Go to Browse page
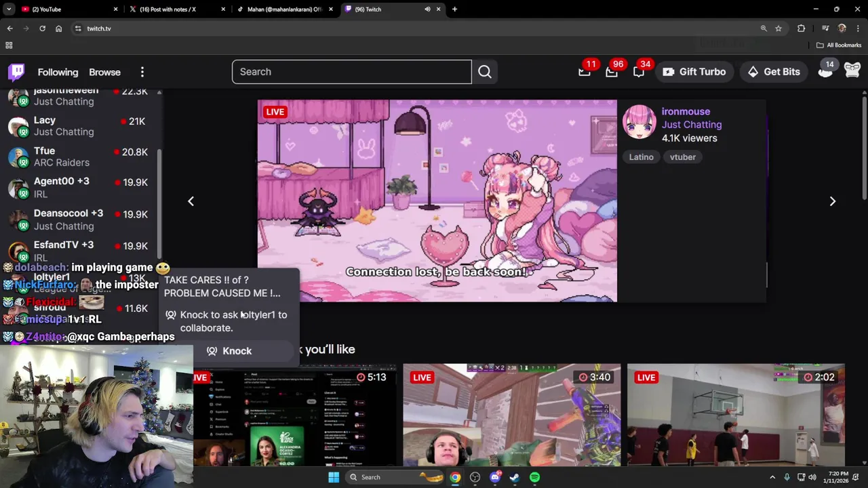The height and width of the screenshot is (488, 868). pyautogui.click(x=104, y=72)
